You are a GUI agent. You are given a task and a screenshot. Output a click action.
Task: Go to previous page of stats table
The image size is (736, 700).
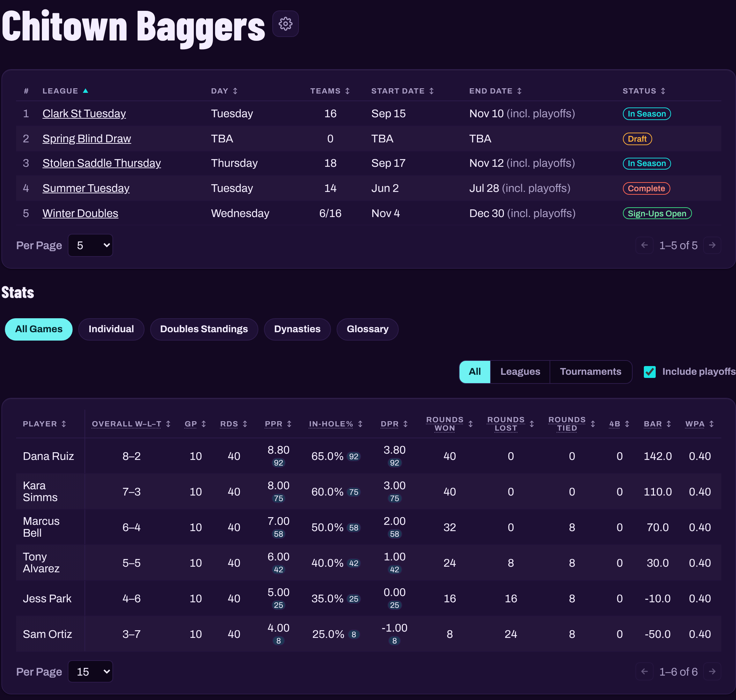click(644, 672)
